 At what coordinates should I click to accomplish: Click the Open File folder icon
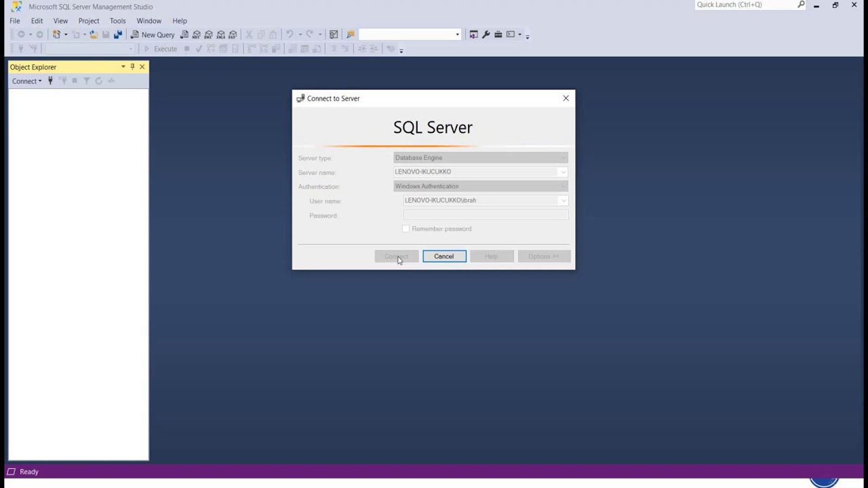[94, 35]
